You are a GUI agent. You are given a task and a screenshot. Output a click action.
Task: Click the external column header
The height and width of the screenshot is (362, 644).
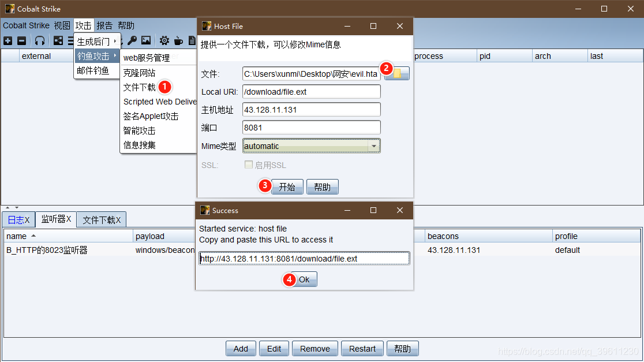tap(36, 57)
